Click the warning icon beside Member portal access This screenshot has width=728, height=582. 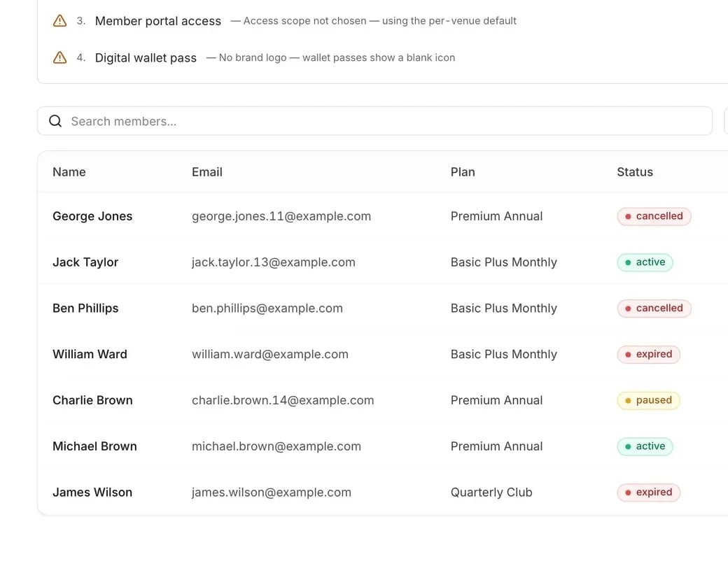pyautogui.click(x=60, y=21)
